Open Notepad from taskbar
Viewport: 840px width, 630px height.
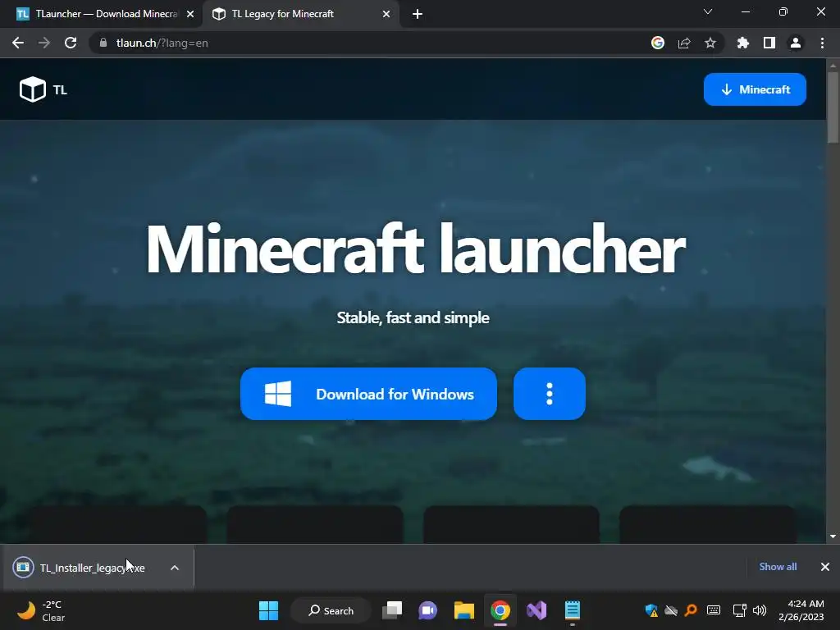(x=572, y=610)
